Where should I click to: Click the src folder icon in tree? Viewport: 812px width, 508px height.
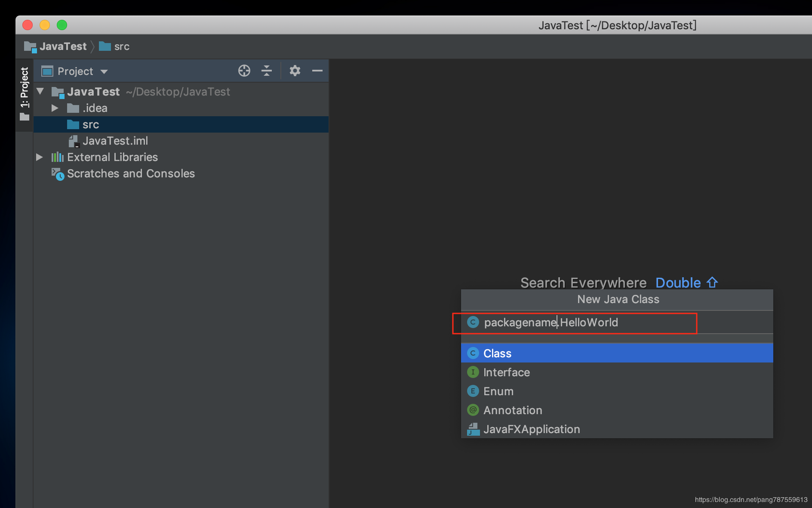73,124
